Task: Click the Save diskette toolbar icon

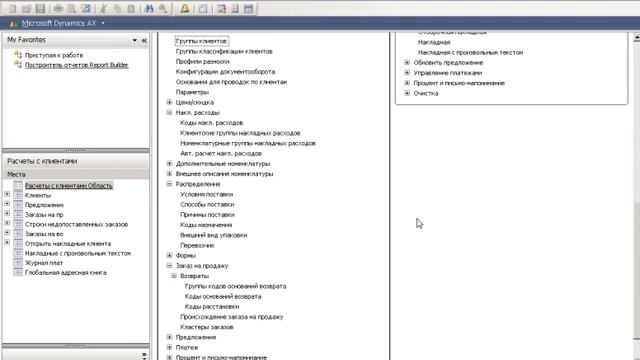Action: pos(40,9)
